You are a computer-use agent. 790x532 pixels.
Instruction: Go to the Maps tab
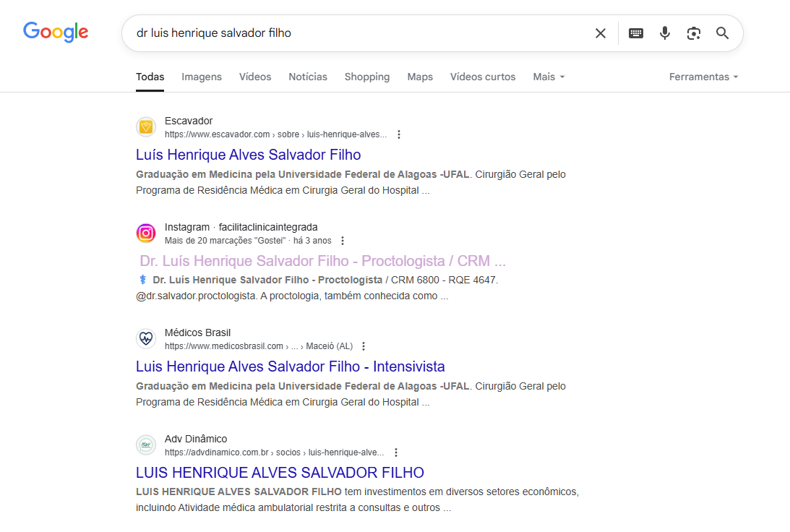(420, 77)
